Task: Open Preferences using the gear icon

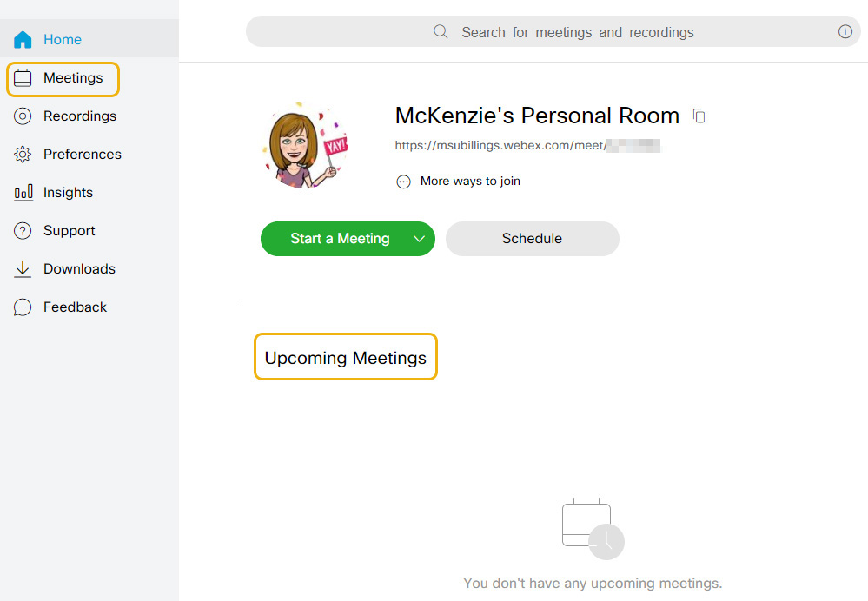Action: [22, 154]
